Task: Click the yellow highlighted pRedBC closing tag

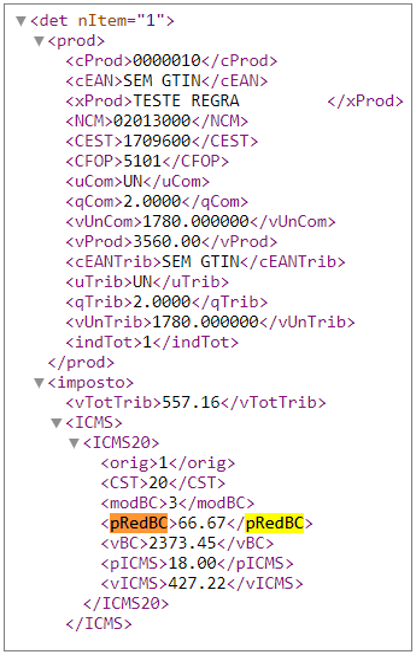Action: click(x=274, y=523)
